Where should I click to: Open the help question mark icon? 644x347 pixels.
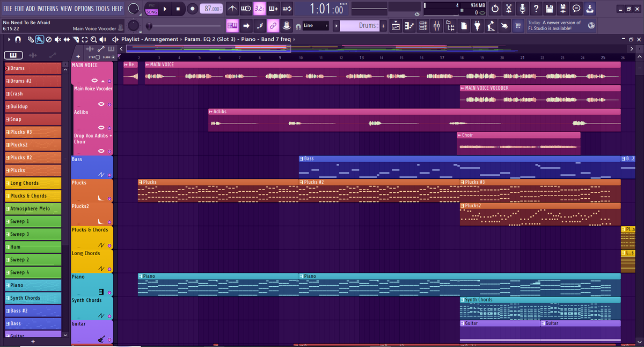(x=536, y=9)
